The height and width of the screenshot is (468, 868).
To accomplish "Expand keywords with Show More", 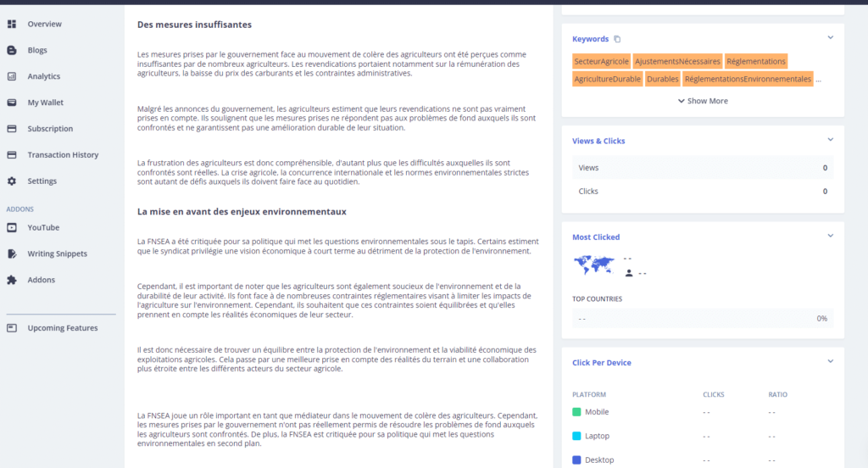I will (703, 101).
